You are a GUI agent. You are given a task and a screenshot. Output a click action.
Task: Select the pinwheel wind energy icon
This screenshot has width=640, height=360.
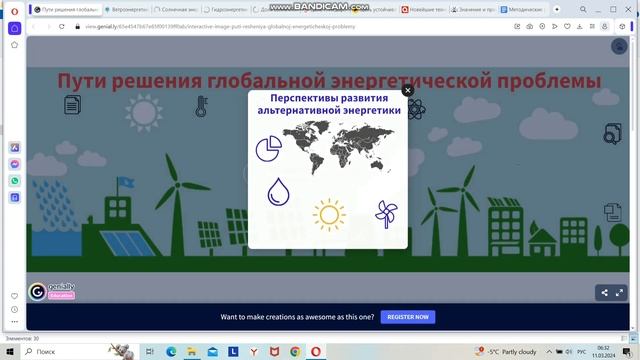click(386, 214)
